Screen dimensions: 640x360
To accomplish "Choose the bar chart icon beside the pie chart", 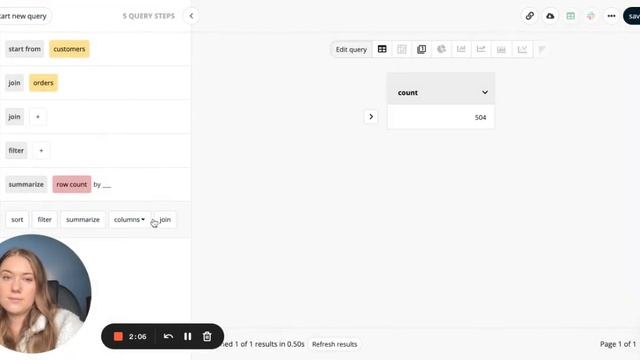I will click(x=461, y=49).
